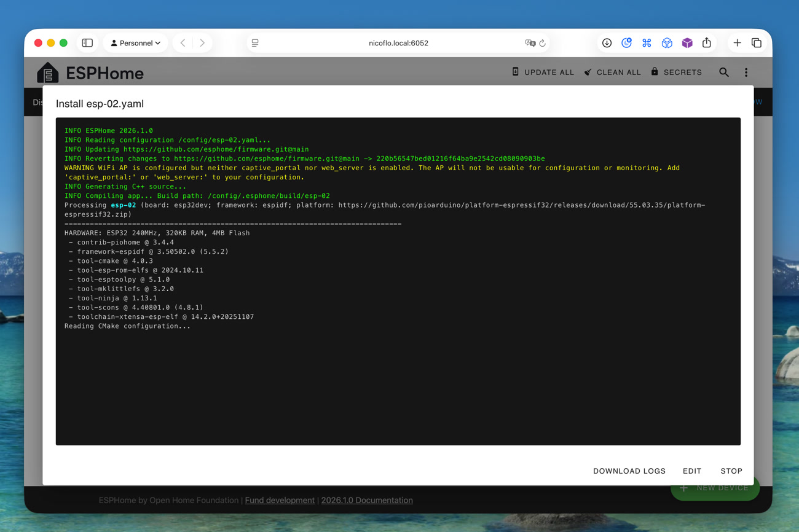This screenshot has height=532, width=799.
Task: Open a new Safari tab
Action: [x=737, y=43]
